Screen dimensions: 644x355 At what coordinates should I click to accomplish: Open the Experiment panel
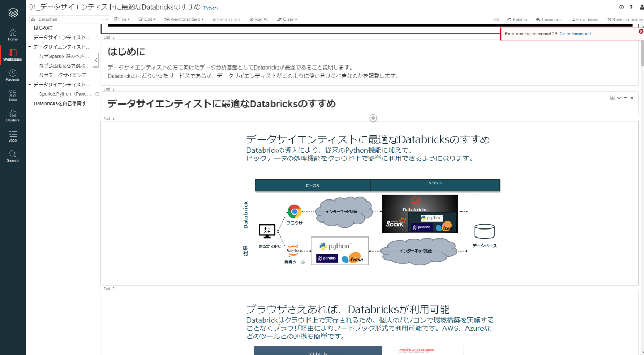(x=584, y=19)
